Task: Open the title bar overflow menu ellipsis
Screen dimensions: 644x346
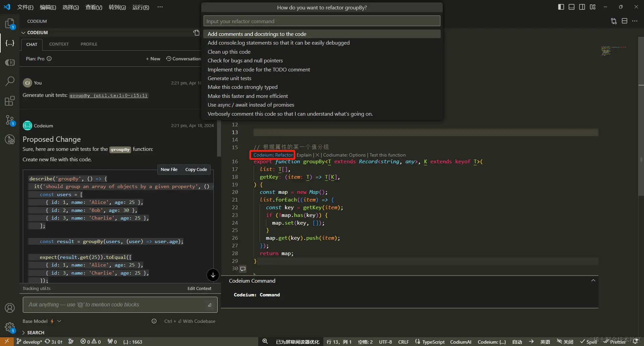Action: click(160, 7)
